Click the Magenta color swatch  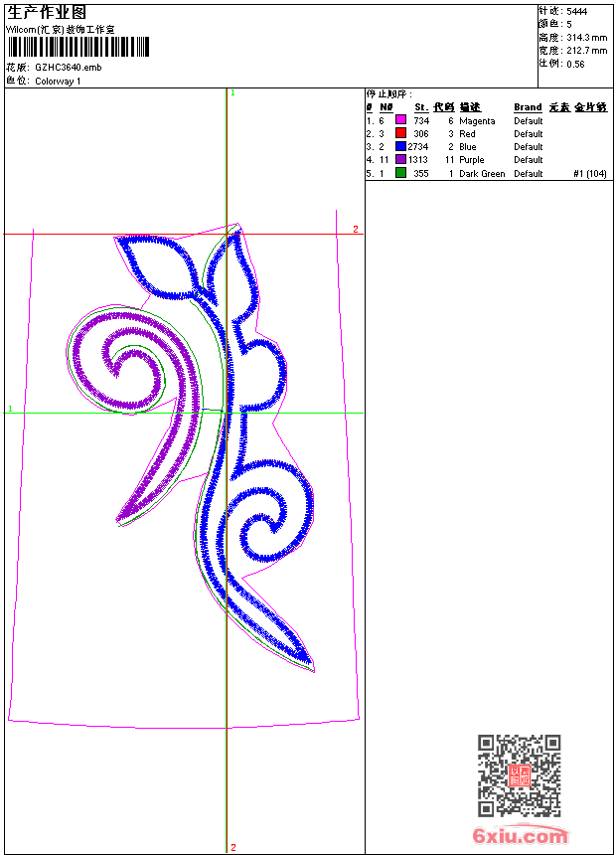pos(400,120)
